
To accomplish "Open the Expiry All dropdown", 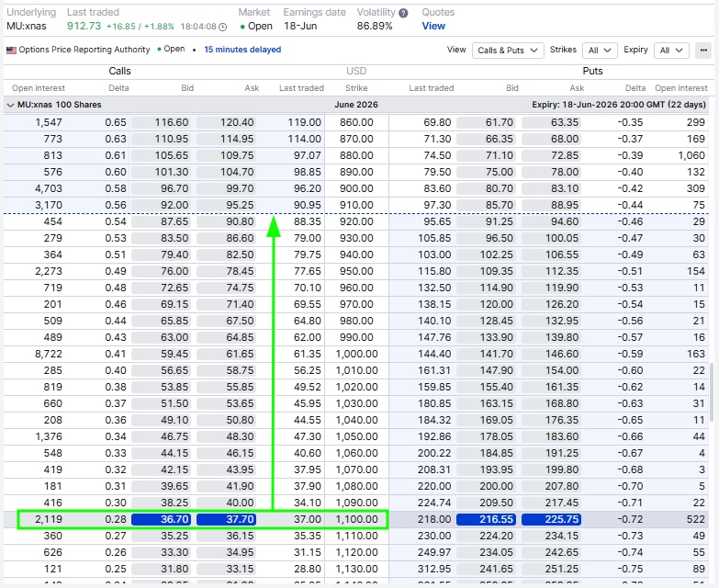I will 671,50.
